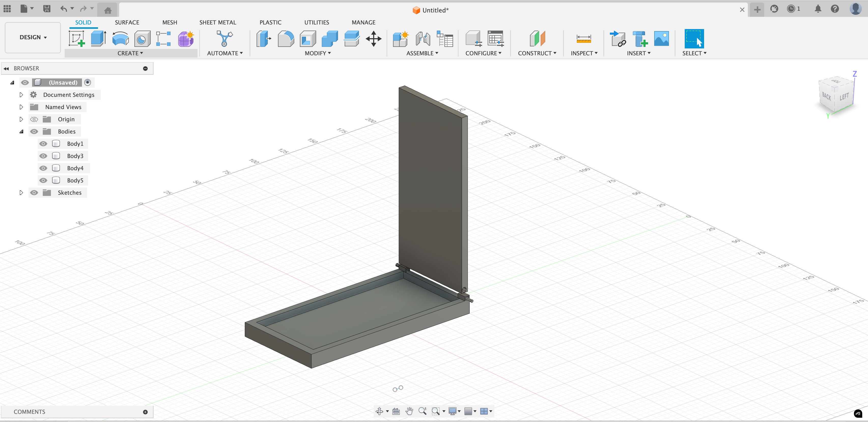Toggle visibility of Body5
This screenshot has width=868, height=422.
(x=43, y=180)
